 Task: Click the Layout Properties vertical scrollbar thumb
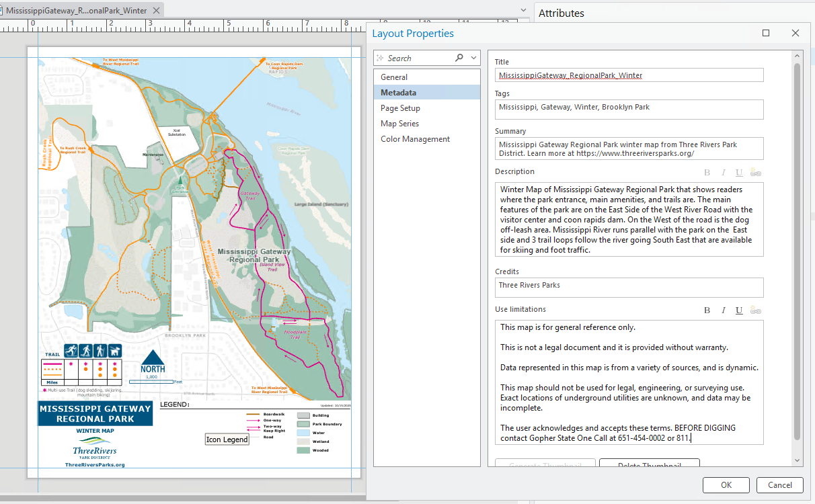pos(798,252)
